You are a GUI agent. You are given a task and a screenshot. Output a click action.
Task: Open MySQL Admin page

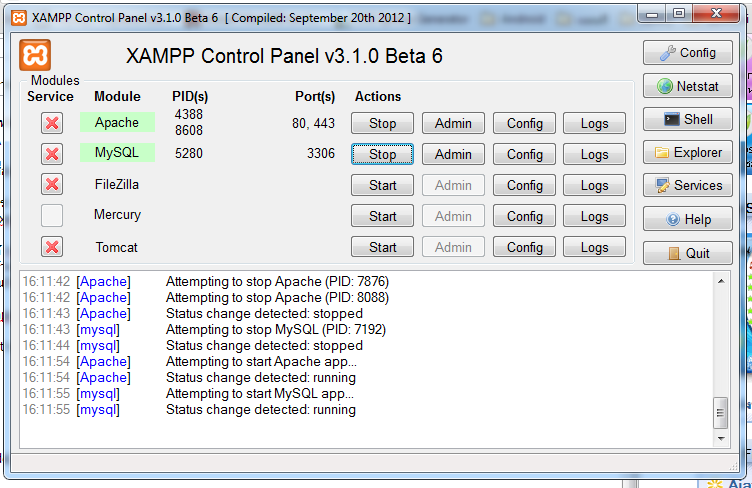click(453, 154)
